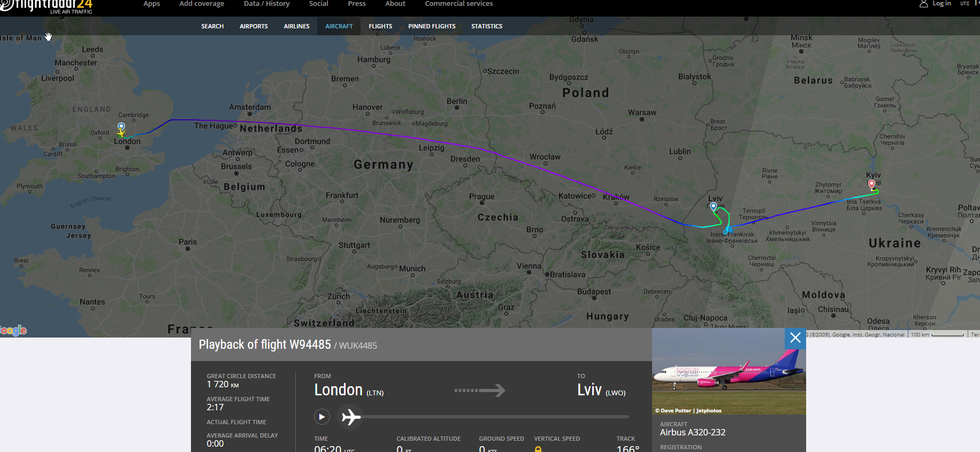Click the yellow aircraft icon near London
The image size is (980, 452).
pyautogui.click(x=121, y=133)
